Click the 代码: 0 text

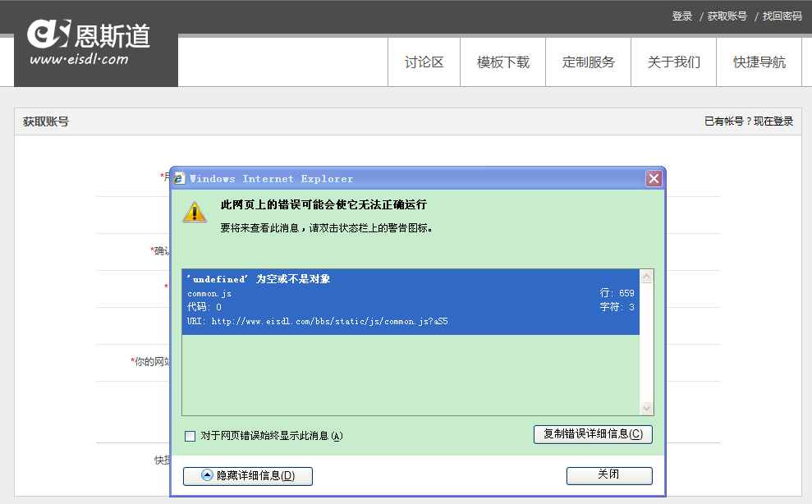(x=204, y=307)
